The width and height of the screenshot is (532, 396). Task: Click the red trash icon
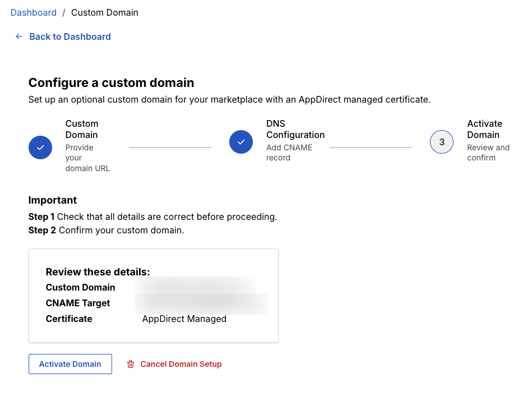pos(131,364)
